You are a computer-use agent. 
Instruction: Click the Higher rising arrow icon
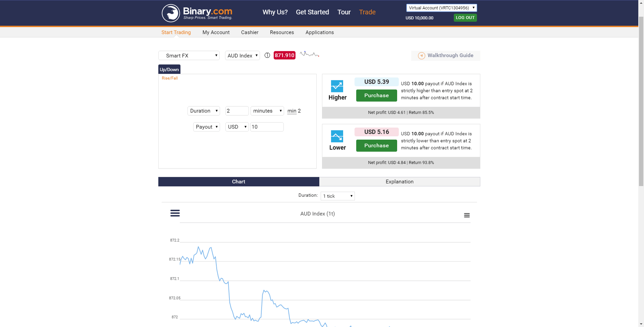(337, 86)
